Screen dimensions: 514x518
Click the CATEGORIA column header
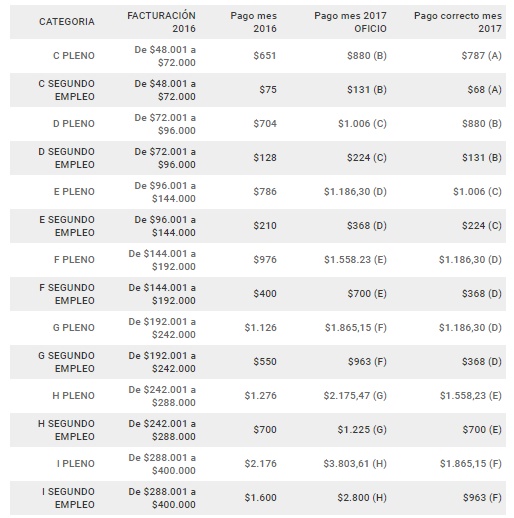(x=67, y=22)
